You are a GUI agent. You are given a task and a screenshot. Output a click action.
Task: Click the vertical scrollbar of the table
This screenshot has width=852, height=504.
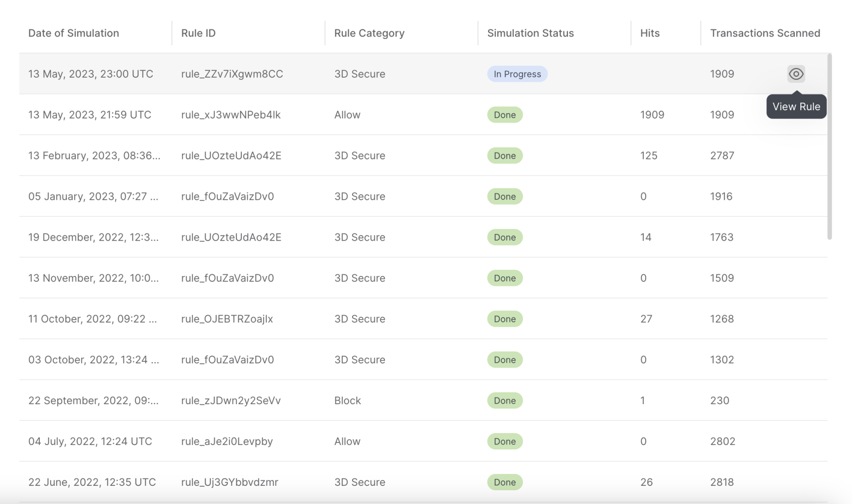830,148
